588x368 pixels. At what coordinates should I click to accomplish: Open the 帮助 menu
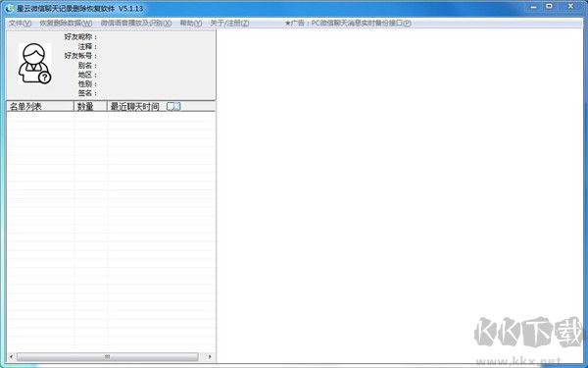coord(191,23)
